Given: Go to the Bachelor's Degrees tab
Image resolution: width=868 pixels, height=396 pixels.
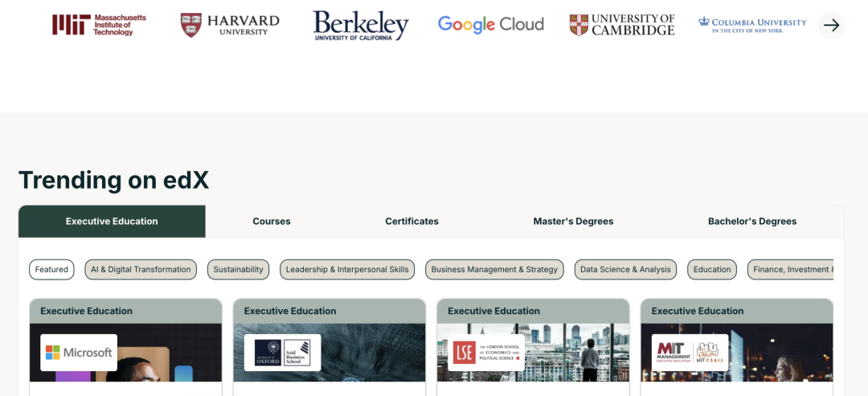Looking at the screenshot, I should pyautogui.click(x=752, y=221).
